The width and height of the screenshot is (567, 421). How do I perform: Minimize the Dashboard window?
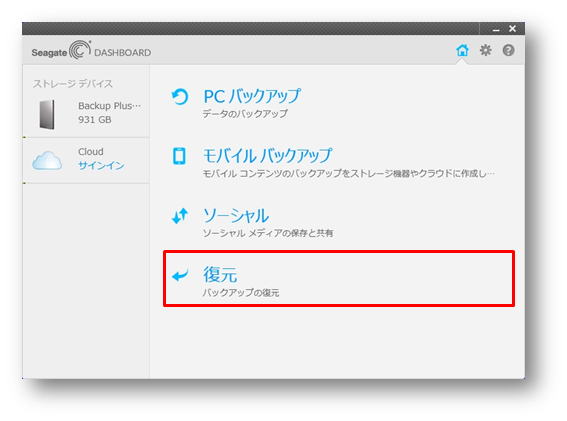496,29
